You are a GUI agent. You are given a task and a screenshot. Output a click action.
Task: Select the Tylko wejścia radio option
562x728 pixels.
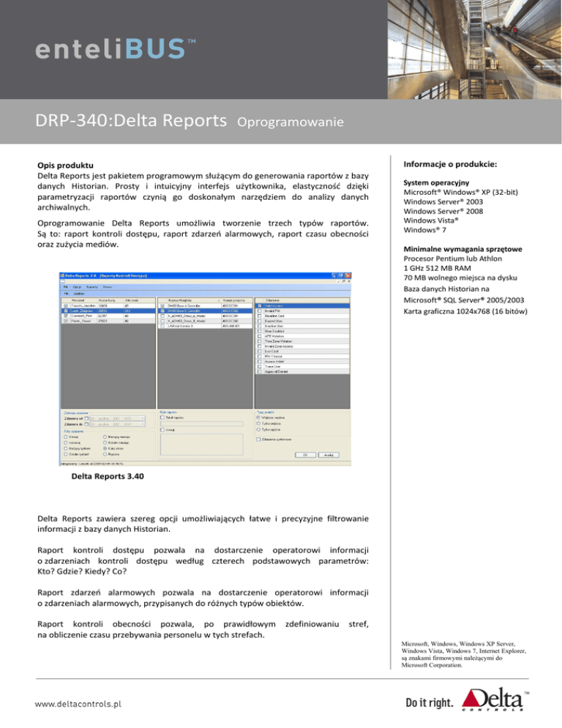[x=259, y=423]
